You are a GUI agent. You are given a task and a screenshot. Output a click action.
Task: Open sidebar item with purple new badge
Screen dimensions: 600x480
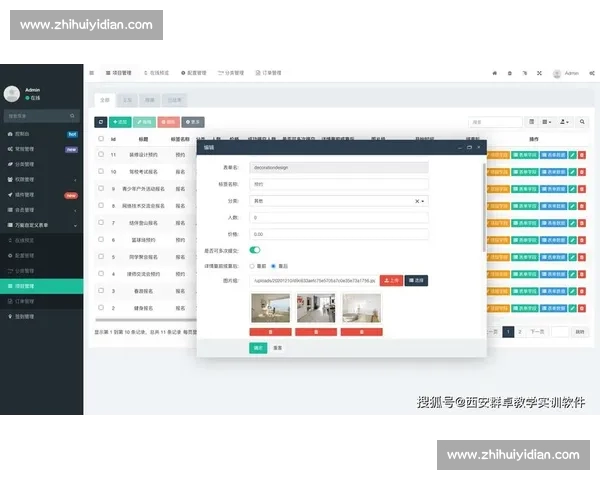tap(42, 149)
